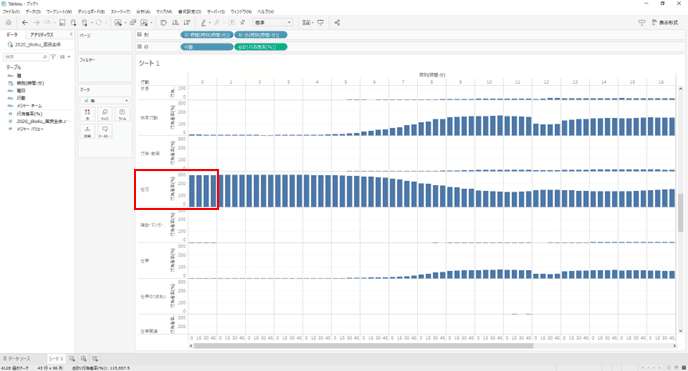The width and height of the screenshot is (688, 371).
Task: Sort ascending toolbar icon
Action: click(176, 22)
